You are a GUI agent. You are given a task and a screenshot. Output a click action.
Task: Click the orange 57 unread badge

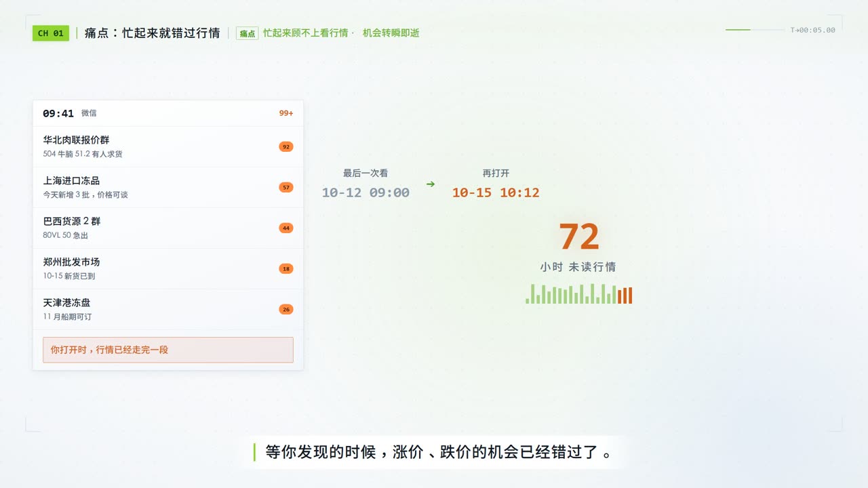click(286, 187)
